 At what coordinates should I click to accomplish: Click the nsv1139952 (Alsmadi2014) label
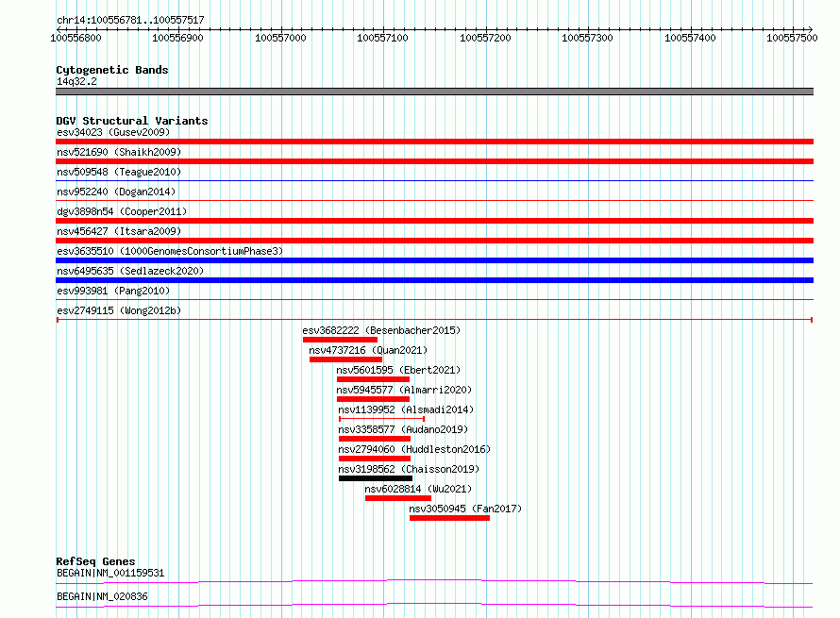tap(406, 409)
